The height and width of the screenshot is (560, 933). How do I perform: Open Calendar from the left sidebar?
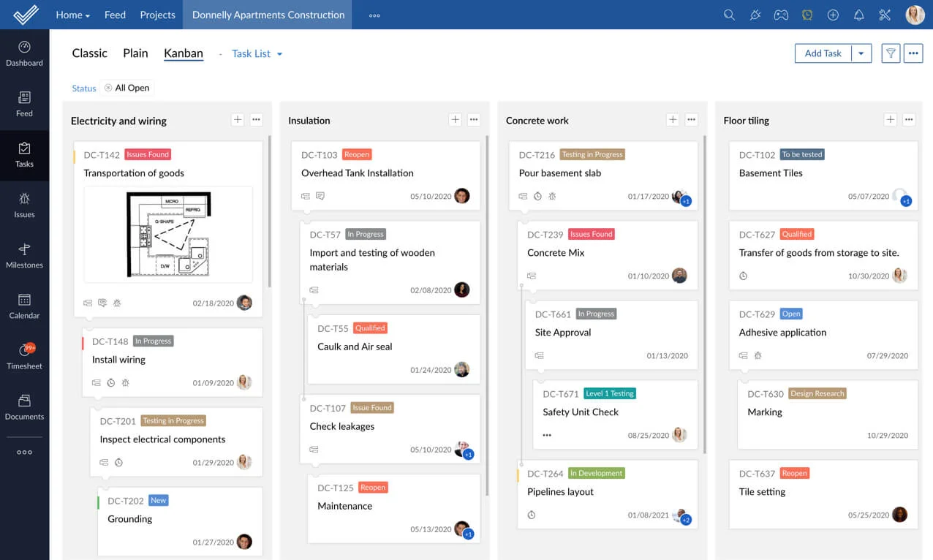point(24,306)
